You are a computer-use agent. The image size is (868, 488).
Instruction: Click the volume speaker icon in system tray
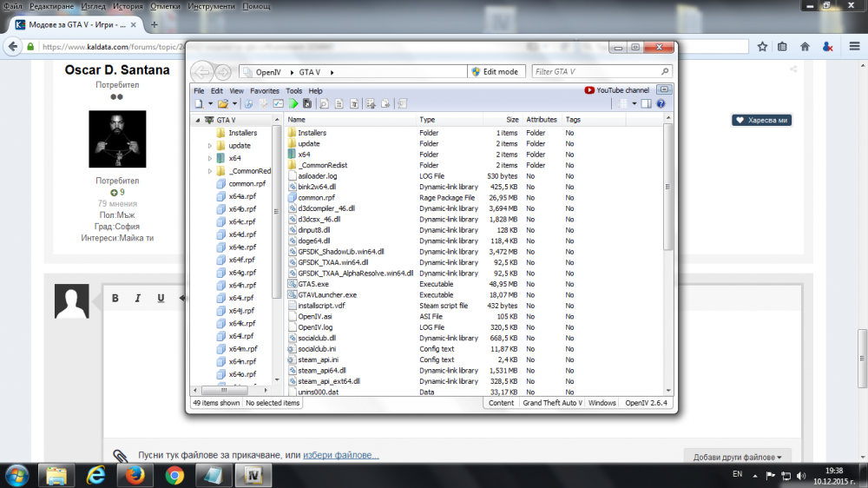(x=801, y=475)
